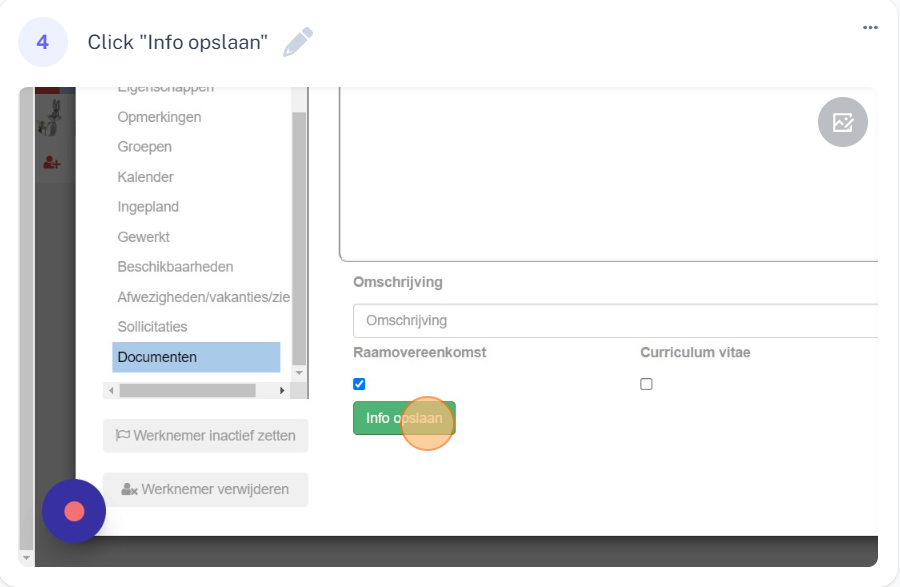Click the right arrow of horizontal scrollbar

coord(282,391)
